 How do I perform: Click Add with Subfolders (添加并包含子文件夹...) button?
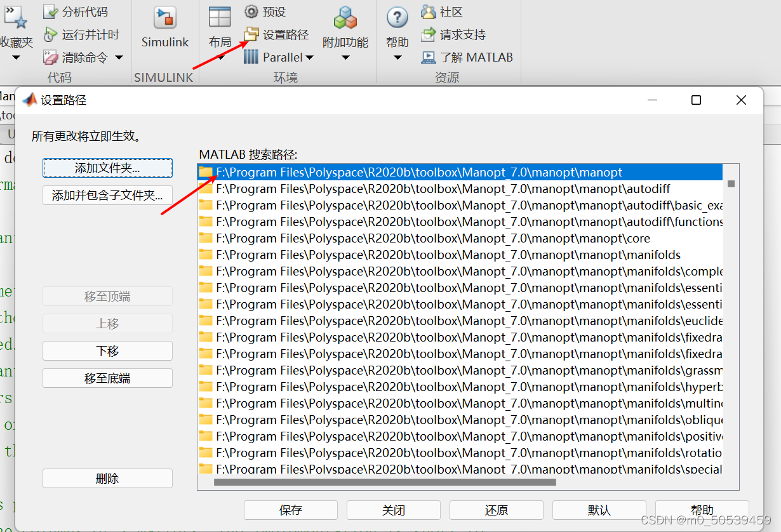click(107, 195)
